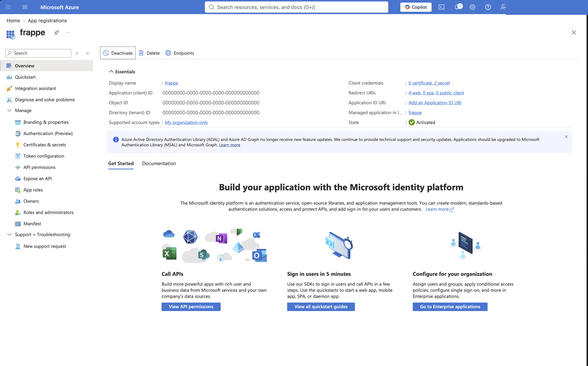Click the Application (client) ID value
The width and height of the screenshot is (588, 366).
(211, 93)
